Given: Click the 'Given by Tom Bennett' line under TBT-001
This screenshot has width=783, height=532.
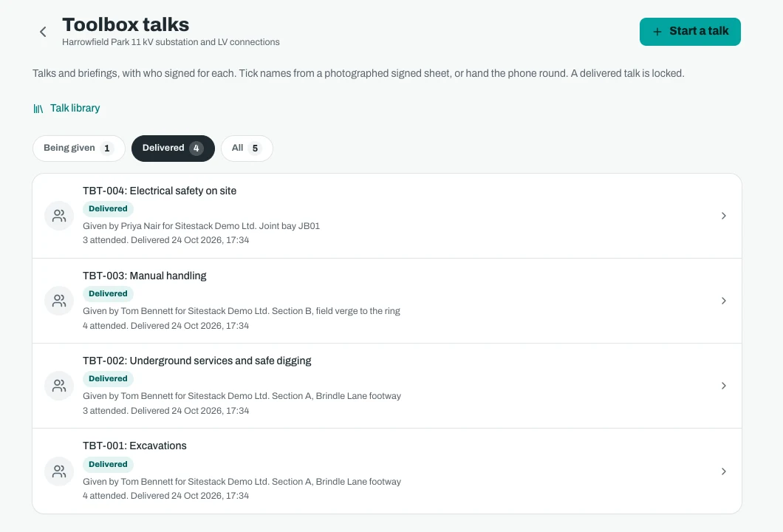Looking at the screenshot, I should tap(242, 482).
